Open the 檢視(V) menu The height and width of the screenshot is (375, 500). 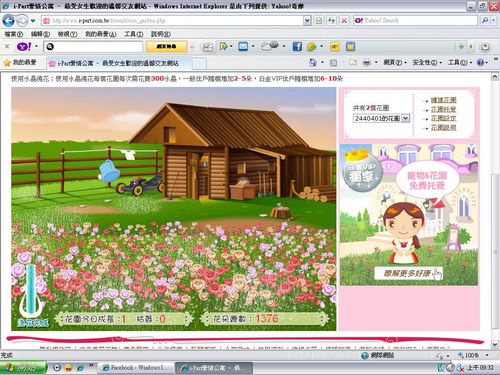coord(67,34)
